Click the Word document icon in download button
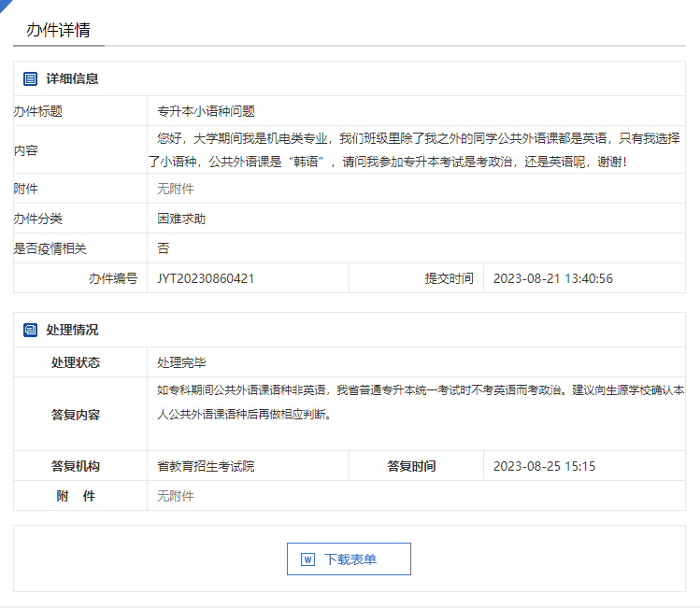The width and height of the screenshot is (700, 608). click(307, 559)
